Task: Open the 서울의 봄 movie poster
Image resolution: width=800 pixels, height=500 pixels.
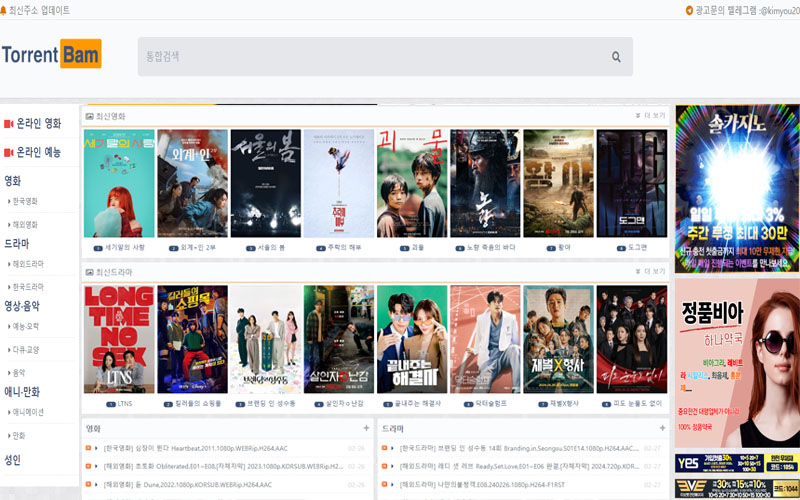Action: click(x=266, y=183)
